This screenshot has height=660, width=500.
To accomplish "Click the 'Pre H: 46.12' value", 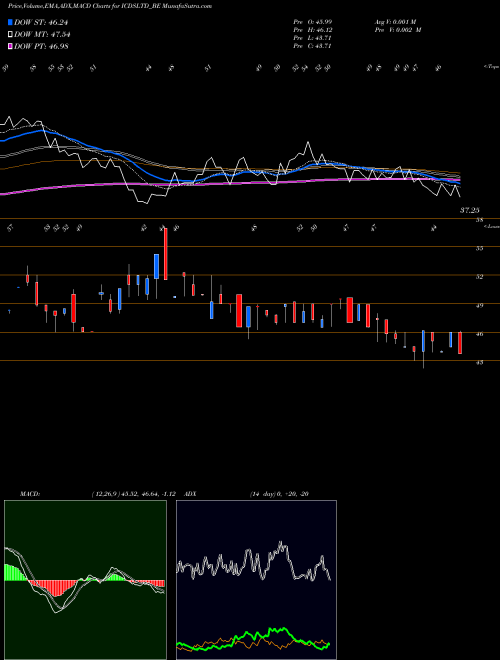I will tap(312, 30).
